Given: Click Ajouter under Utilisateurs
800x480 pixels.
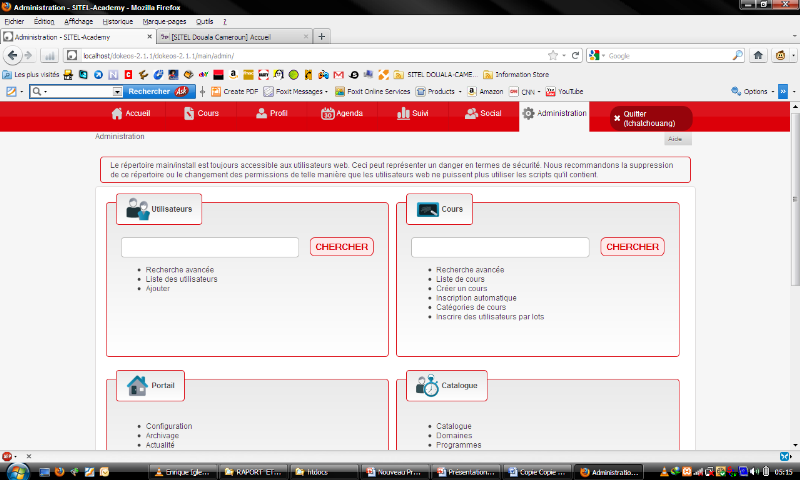Looking at the screenshot, I should [x=158, y=288].
